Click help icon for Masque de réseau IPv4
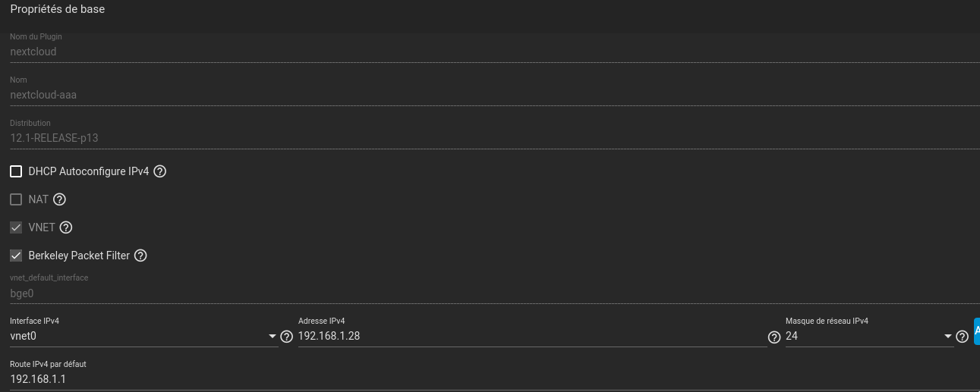 pyautogui.click(x=962, y=337)
